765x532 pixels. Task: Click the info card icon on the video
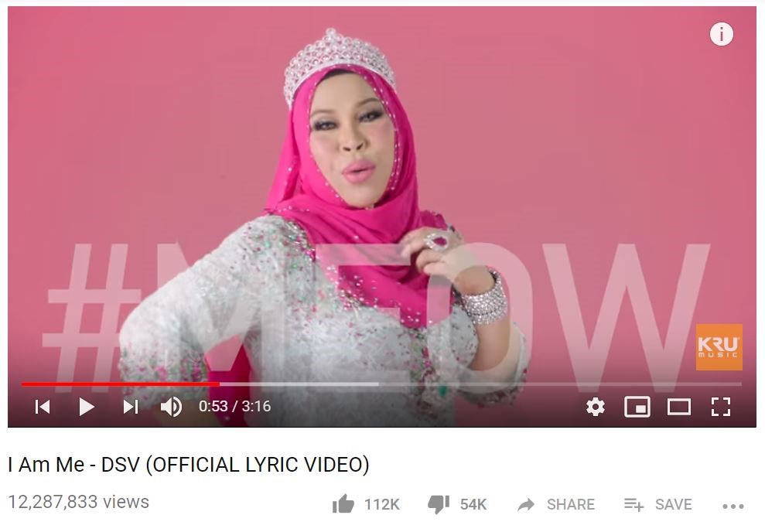tap(721, 34)
